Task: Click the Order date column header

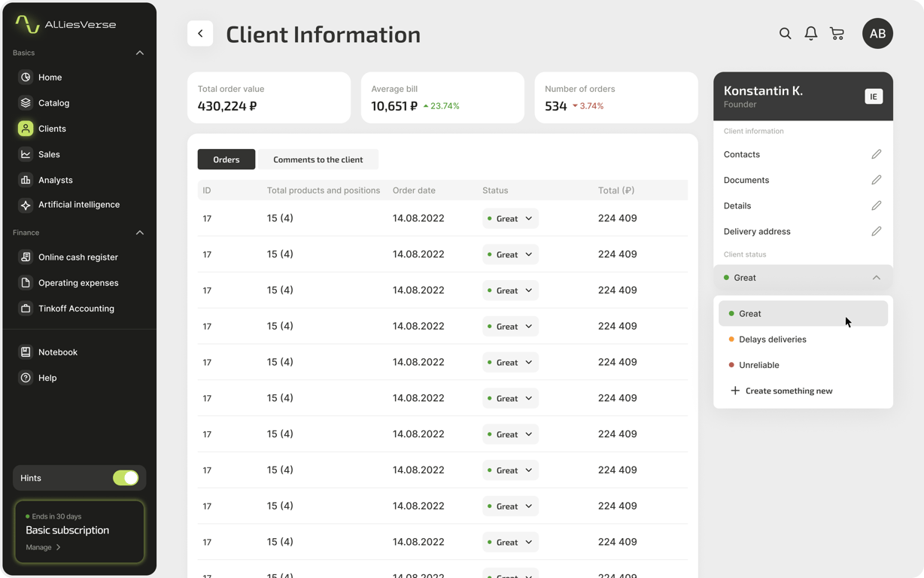Action: pos(414,190)
